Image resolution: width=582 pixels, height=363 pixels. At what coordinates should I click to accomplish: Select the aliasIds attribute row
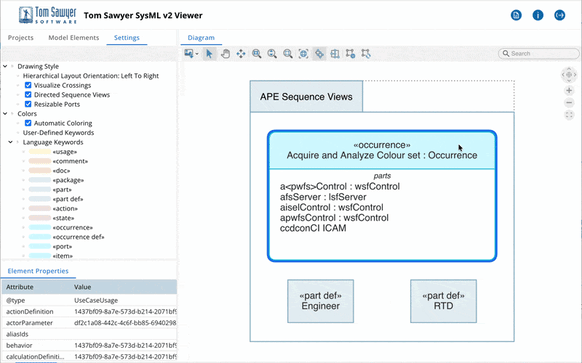[89, 334]
